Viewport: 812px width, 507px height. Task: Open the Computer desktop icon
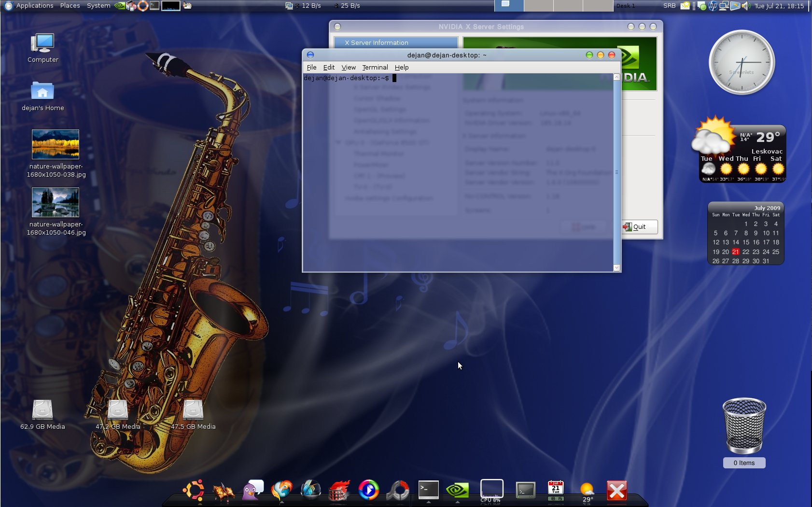pyautogui.click(x=42, y=44)
